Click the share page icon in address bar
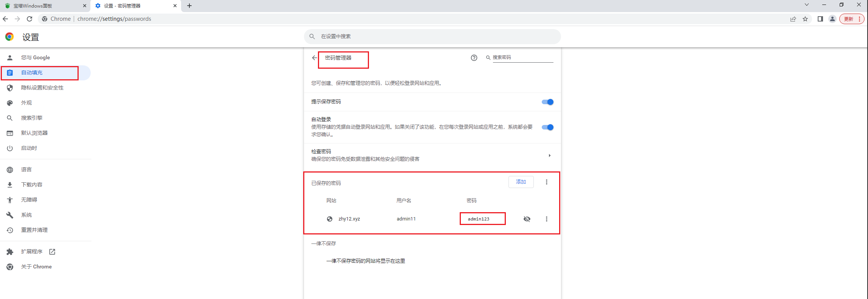868x299 pixels. (793, 19)
